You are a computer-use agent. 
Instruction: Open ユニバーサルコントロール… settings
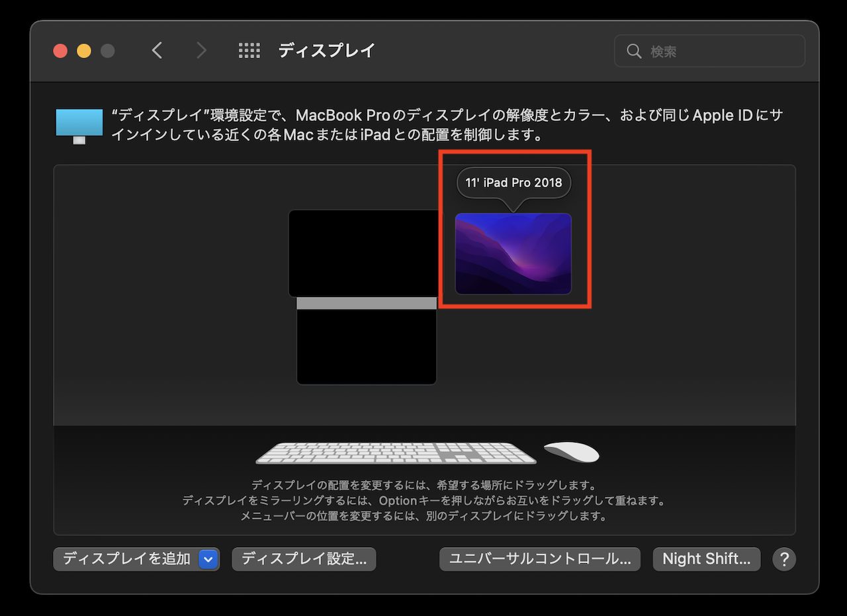(x=540, y=559)
